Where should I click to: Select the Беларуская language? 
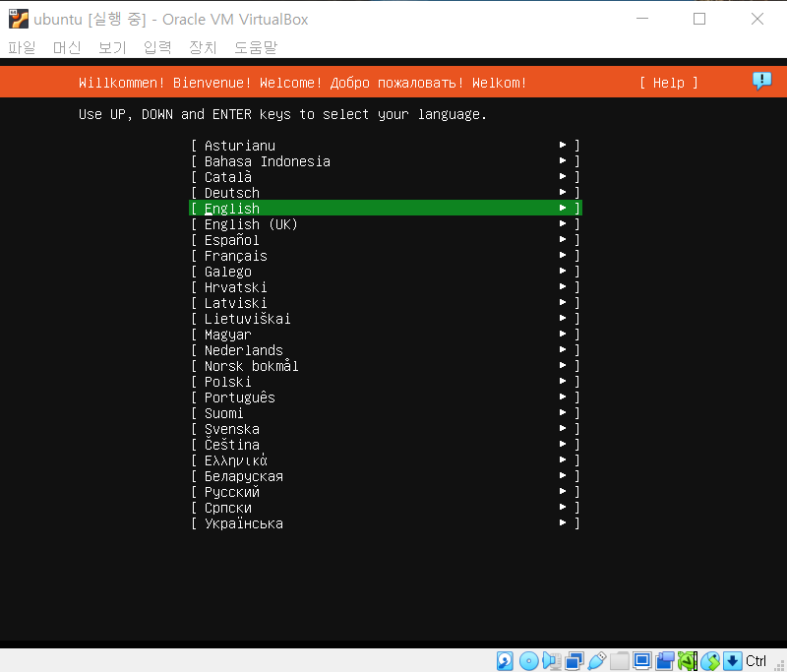point(386,476)
